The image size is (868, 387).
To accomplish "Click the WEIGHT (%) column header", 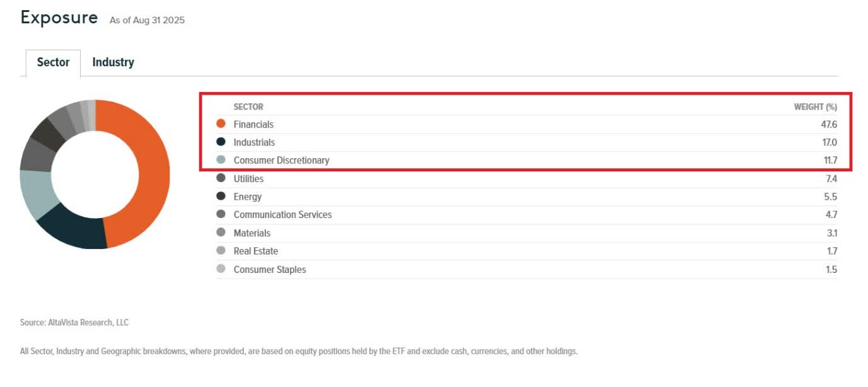I will tap(815, 107).
